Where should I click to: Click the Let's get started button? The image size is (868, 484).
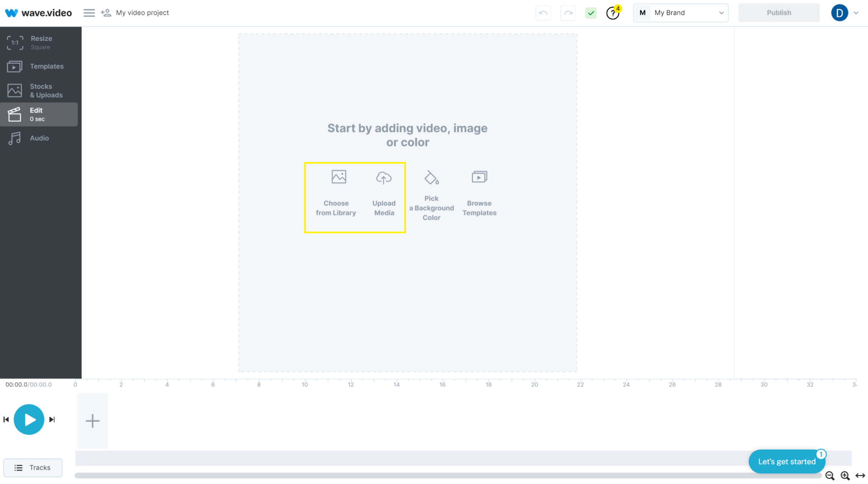click(787, 462)
